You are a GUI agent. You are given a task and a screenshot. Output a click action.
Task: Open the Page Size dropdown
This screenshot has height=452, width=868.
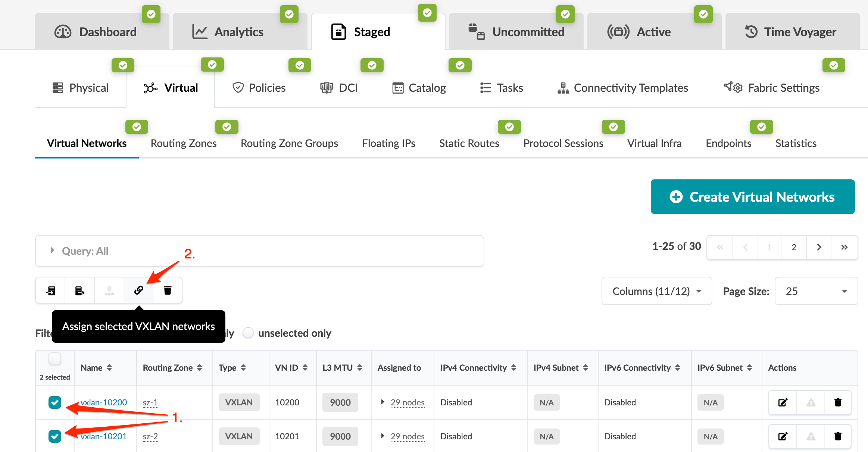pyautogui.click(x=816, y=291)
